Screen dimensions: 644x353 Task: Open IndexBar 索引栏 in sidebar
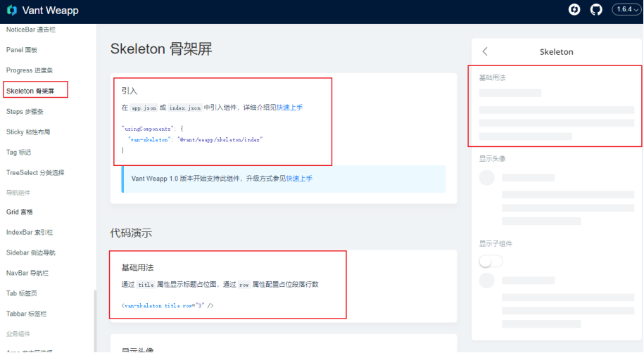[30, 232]
